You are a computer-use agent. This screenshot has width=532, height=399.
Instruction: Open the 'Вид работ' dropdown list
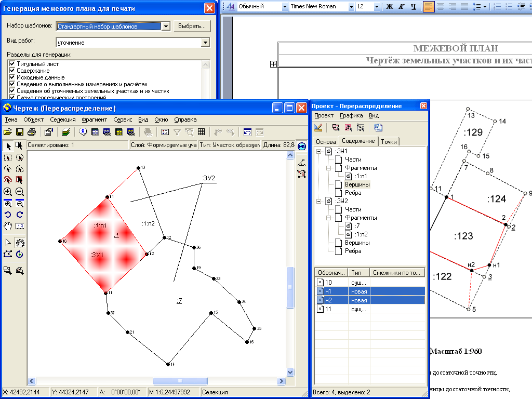pyautogui.click(x=205, y=43)
